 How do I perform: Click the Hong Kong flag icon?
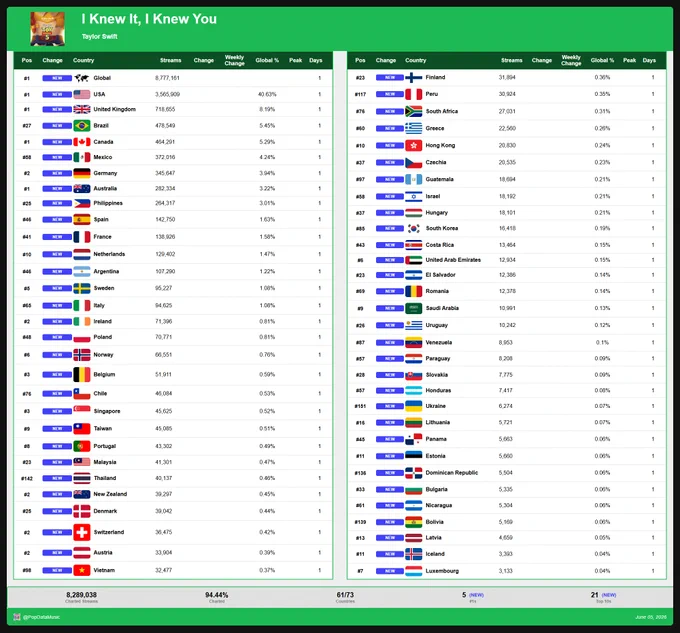[x=413, y=146]
